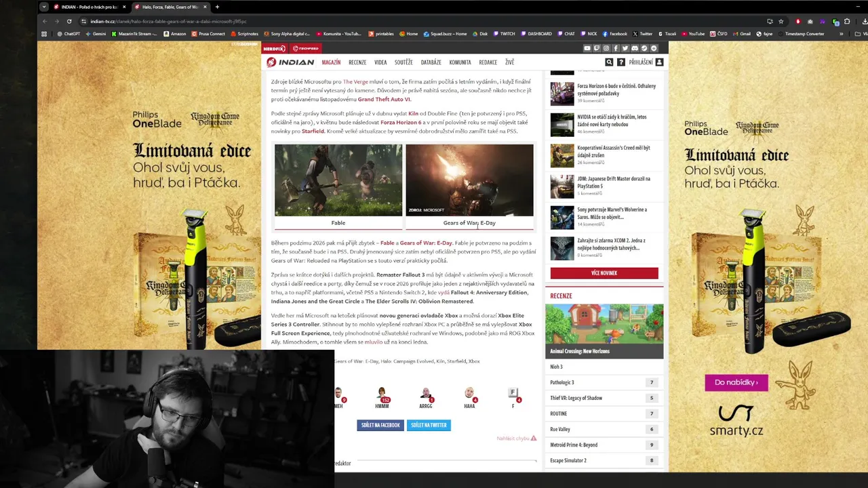The height and width of the screenshot is (488, 868).
Task: Follow The Verge link in article
Action: pyautogui.click(x=355, y=81)
